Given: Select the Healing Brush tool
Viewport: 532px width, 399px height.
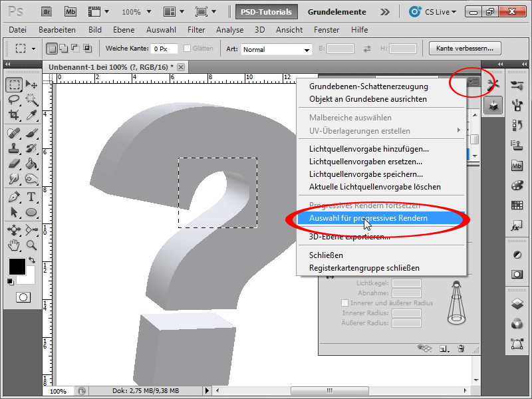Looking at the screenshot, I should [14, 133].
